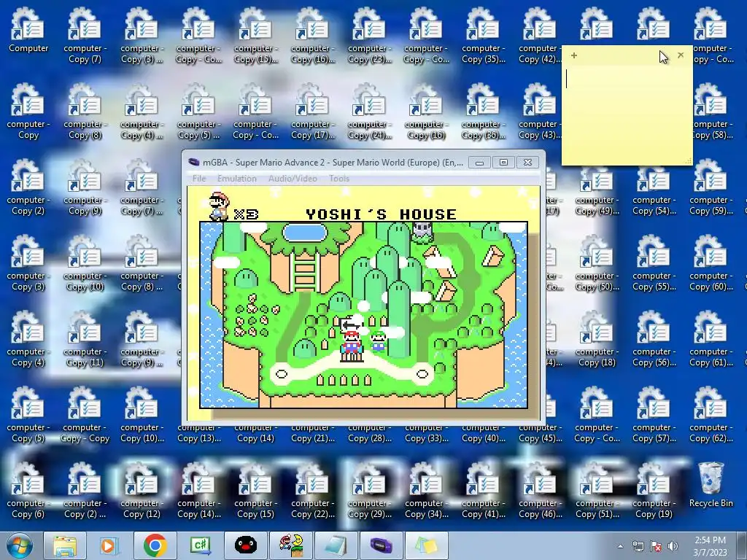The width and height of the screenshot is (747, 560).
Task: Select the computer - Copy (59) shortcut
Action: click(x=711, y=187)
